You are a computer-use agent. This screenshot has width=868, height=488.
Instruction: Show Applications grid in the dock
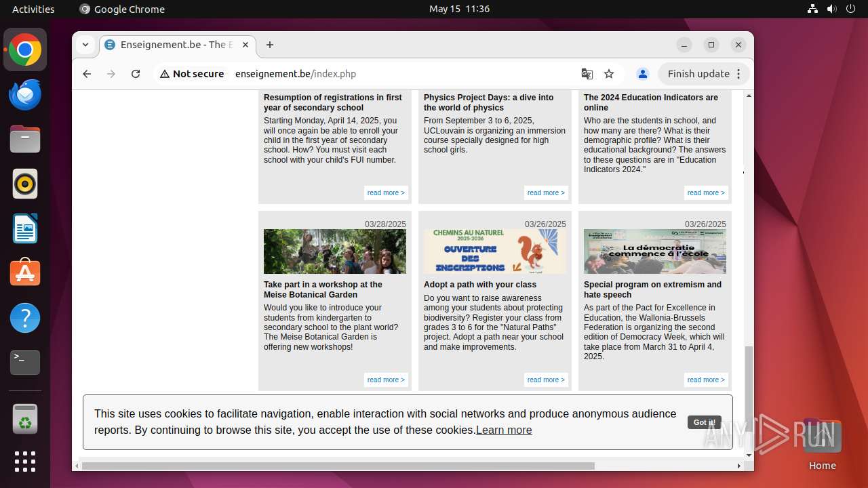click(25, 462)
